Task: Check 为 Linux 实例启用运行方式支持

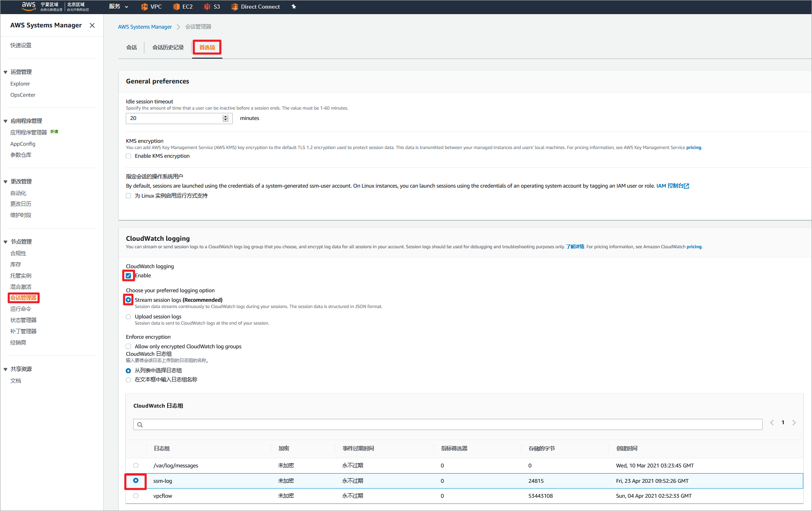Action: pos(128,196)
